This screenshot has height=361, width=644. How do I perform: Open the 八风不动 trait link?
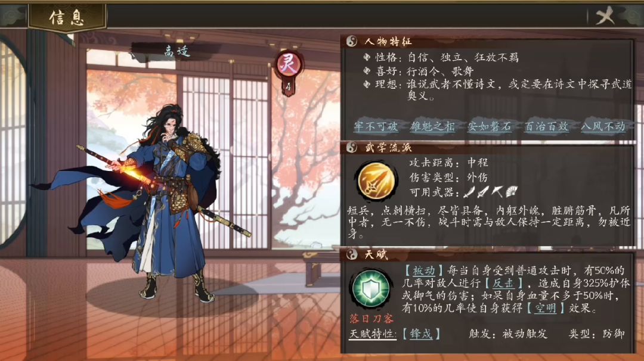(603, 126)
